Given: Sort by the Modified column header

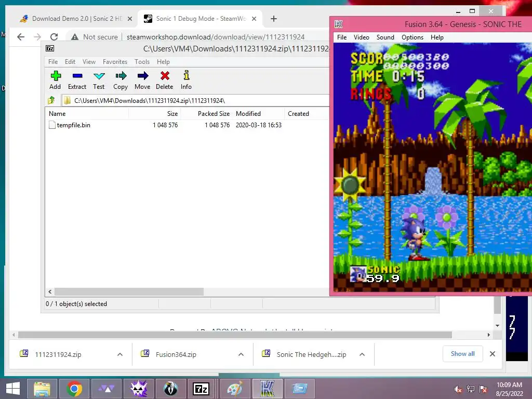Looking at the screenshot, I should pos(259,114).
